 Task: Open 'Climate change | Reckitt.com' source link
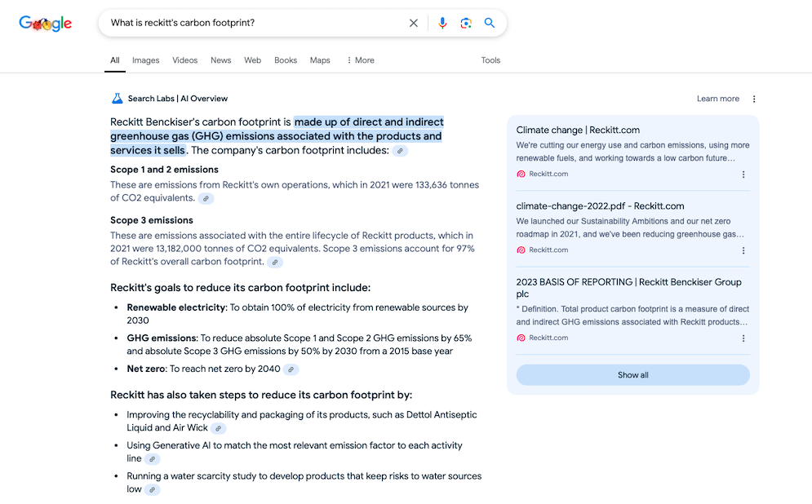tap(578, 130)
